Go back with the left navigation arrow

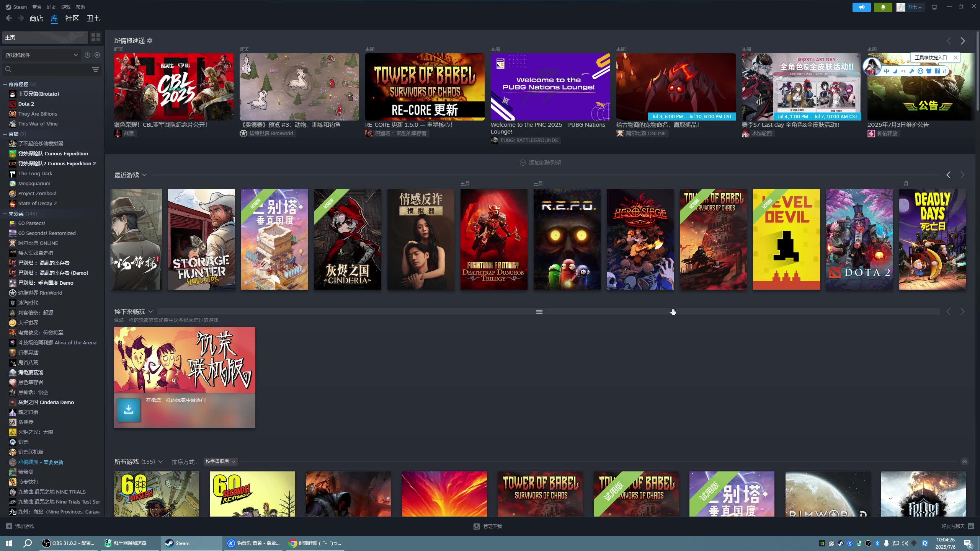click(x=9, y=18)
